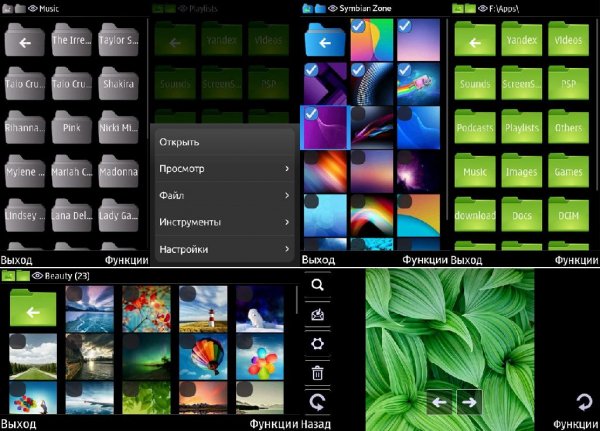Toggle eye icon beside F:\Apps\ title
Image resolution: width=600 pixels, height=431 pixels.
click(483, 8)
